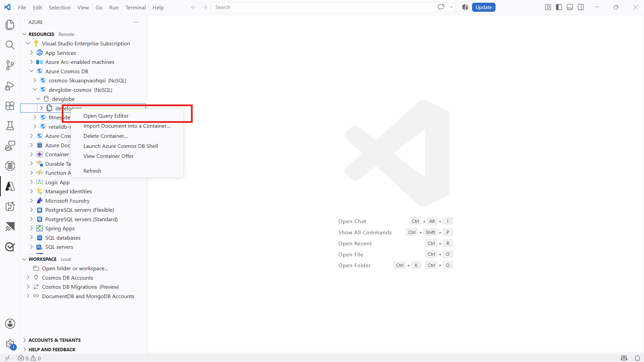644x362 pixels.
Task: Click the command center Search box
Action: pos(323,7)
